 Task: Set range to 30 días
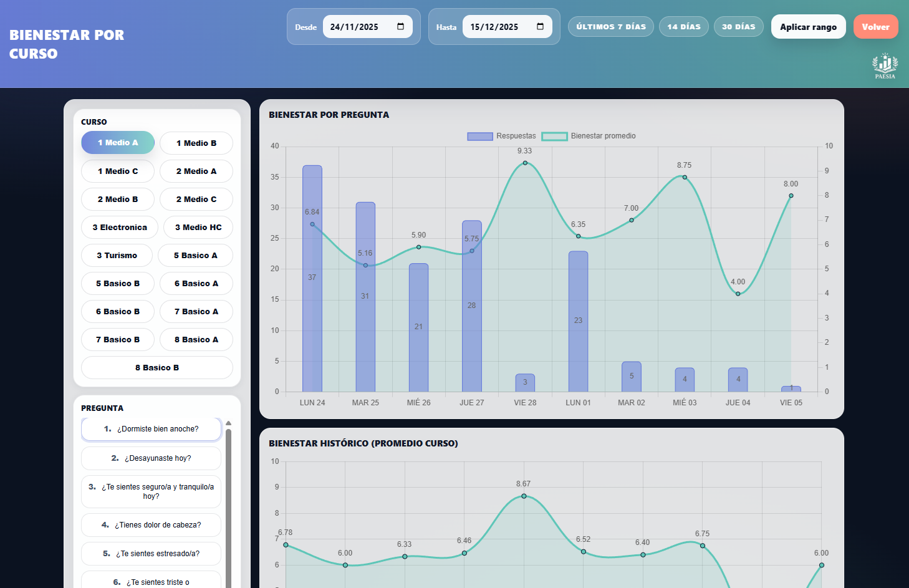[738, 27]
